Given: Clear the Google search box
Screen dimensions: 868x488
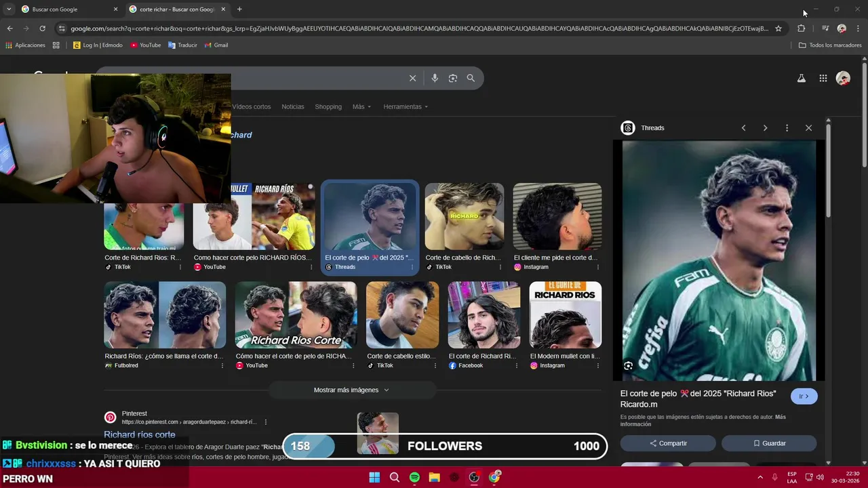Looking at the screenshot, I should click(412, 78).
